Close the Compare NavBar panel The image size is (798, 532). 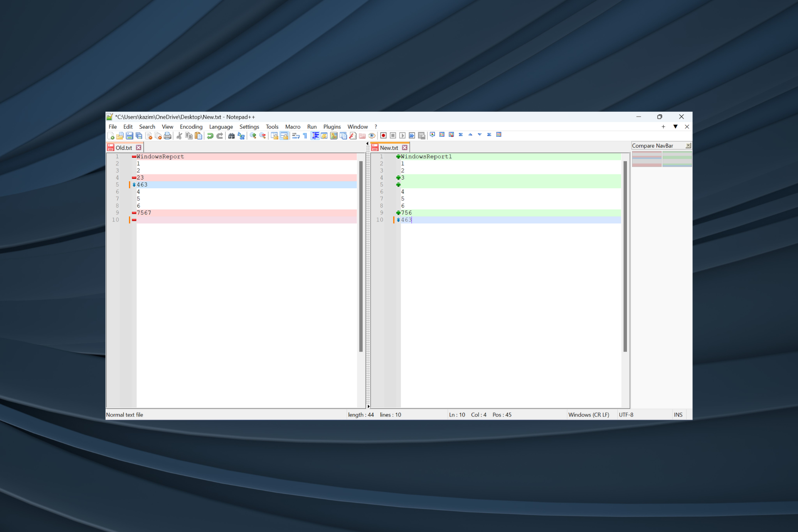[688, 145]
